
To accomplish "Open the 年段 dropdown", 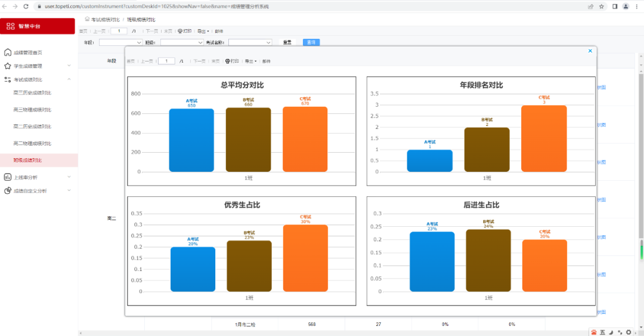I will 120,42.
